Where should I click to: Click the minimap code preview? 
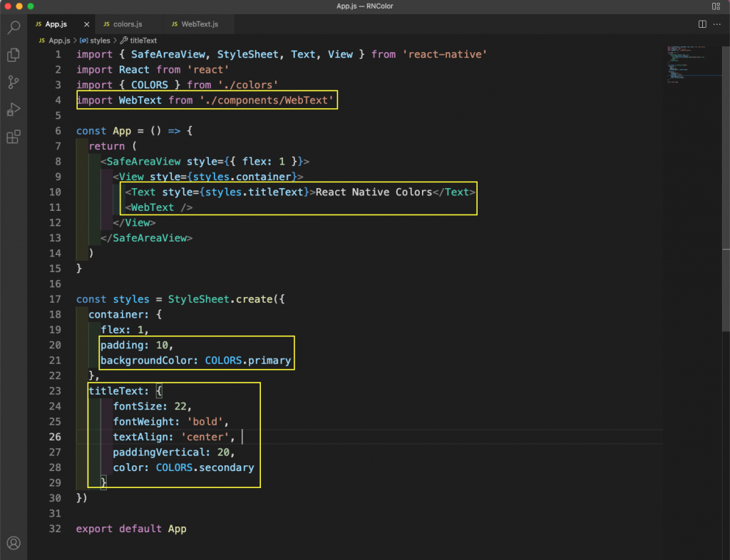click(x=693, y=64)
